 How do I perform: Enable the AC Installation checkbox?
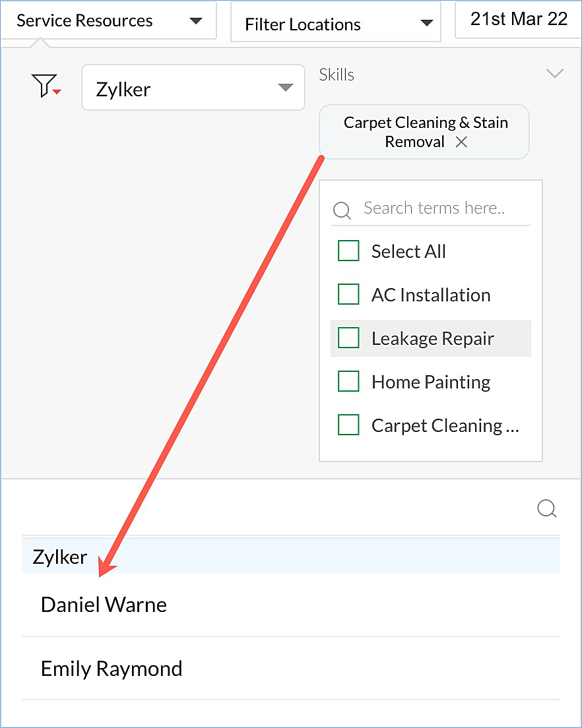348,295
